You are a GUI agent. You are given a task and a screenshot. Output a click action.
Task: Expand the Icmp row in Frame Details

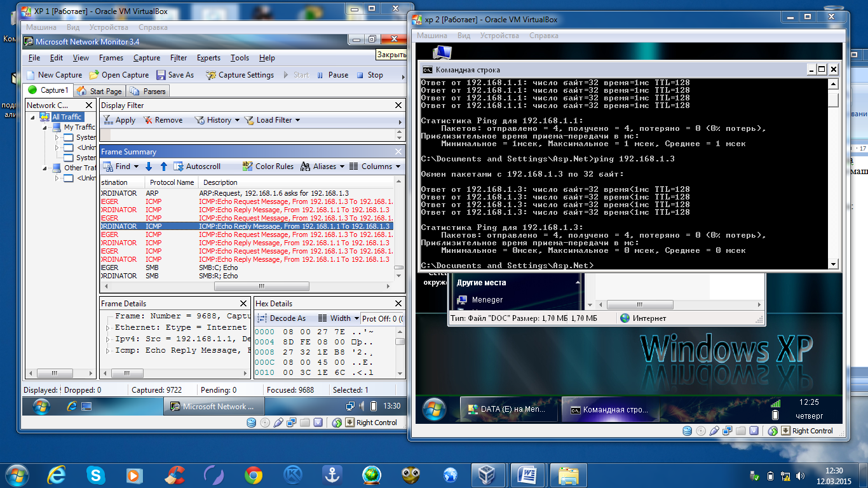click(107, 351)
